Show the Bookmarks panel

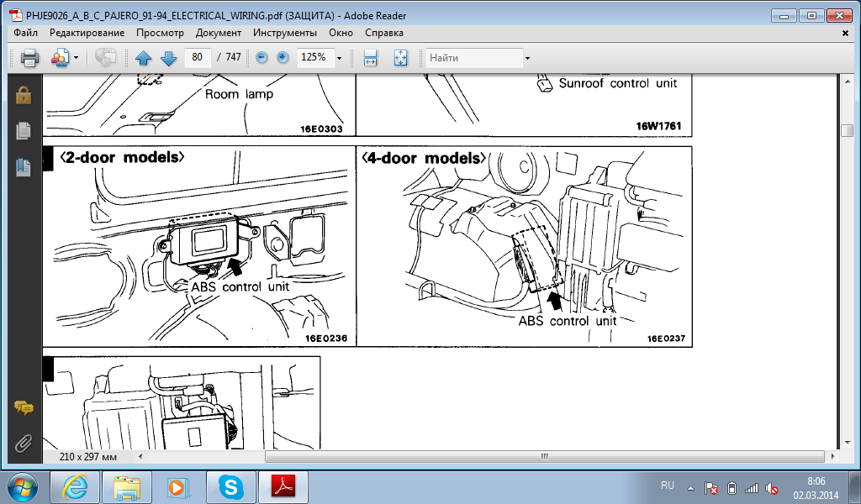[x=23, y=167]
